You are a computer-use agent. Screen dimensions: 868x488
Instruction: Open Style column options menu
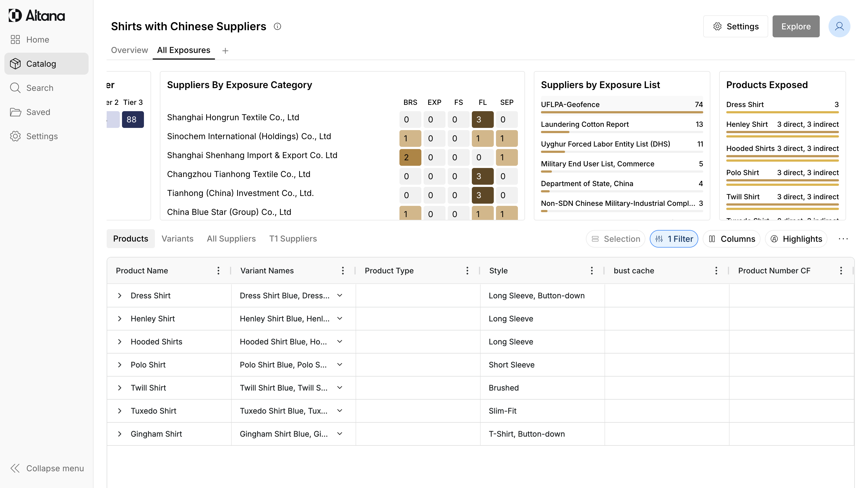(x=592, y=270)
